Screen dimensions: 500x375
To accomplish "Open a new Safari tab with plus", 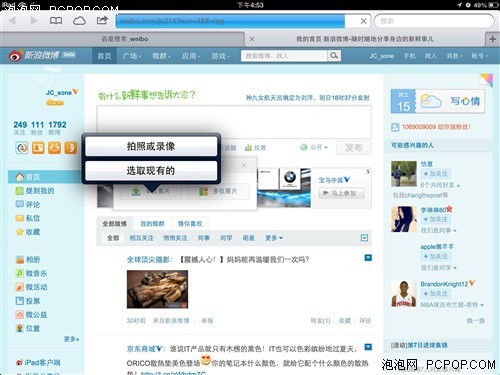I will click(492, 39).
